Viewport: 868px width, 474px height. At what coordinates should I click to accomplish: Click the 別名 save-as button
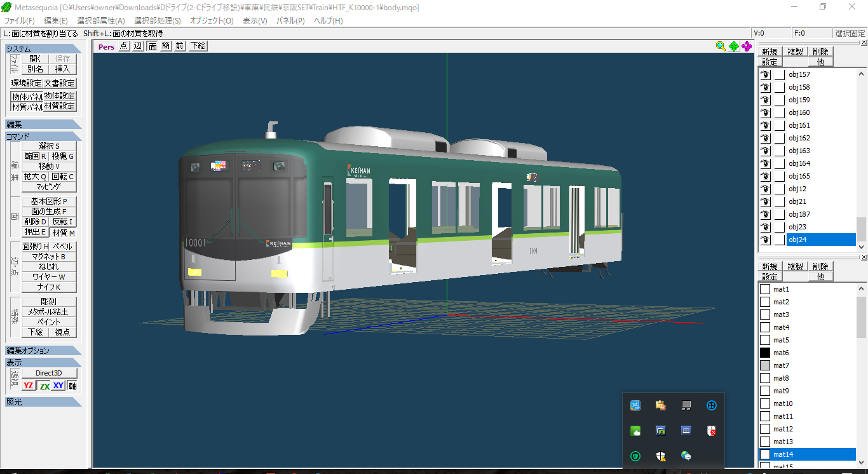[x=35, y=69]
